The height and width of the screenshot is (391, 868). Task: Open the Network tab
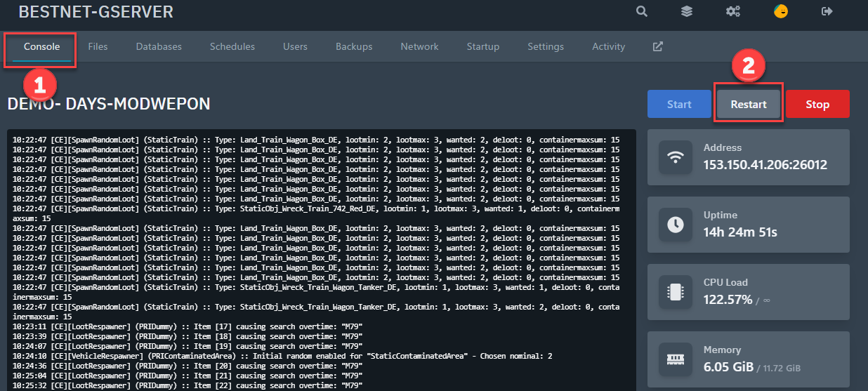419,46
